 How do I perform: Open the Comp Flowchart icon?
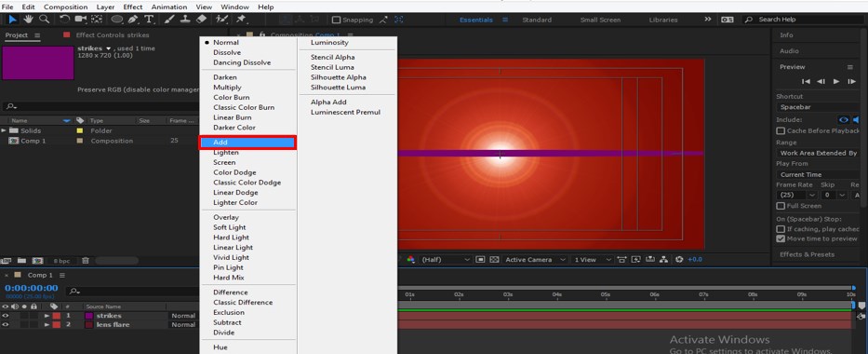click(663, 259)
